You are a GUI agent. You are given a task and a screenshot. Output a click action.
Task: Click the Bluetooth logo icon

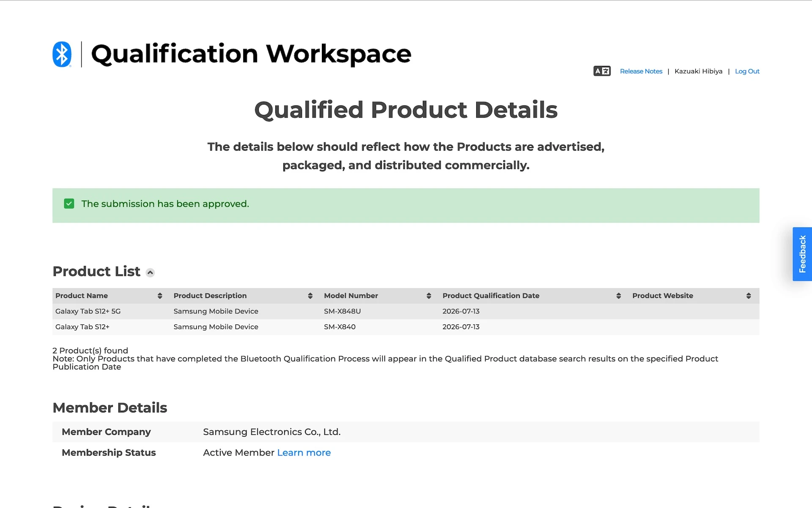click(62, 54)
